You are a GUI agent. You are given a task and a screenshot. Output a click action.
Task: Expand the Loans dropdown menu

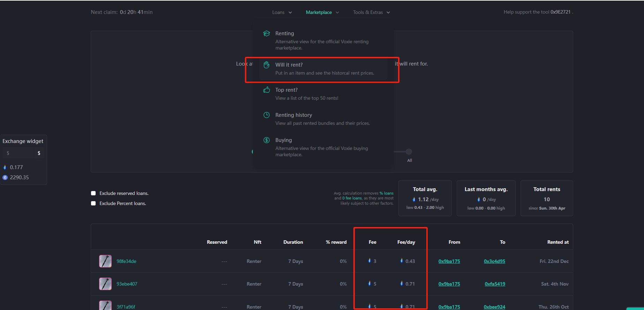282,12
